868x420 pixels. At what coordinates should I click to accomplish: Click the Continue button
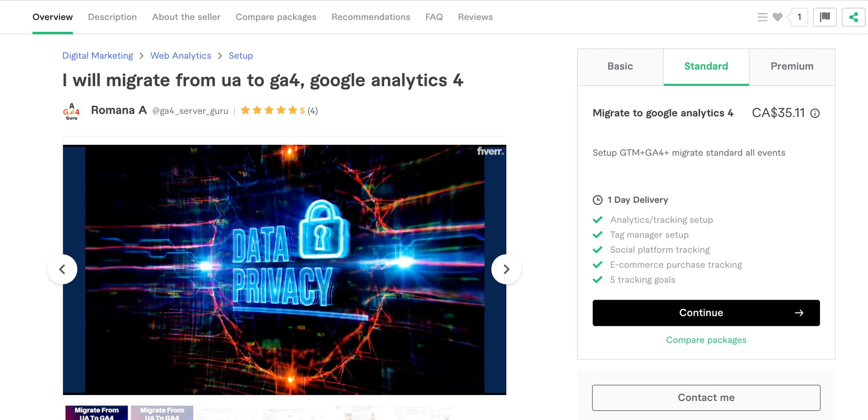pyautogui.click(x=706, y=313)
